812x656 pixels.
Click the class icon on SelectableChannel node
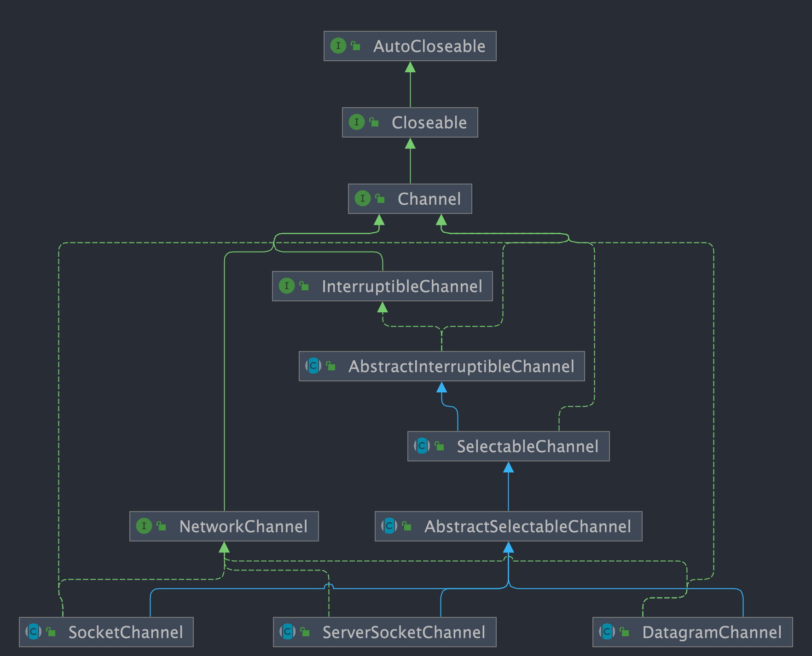pos(422,446)
